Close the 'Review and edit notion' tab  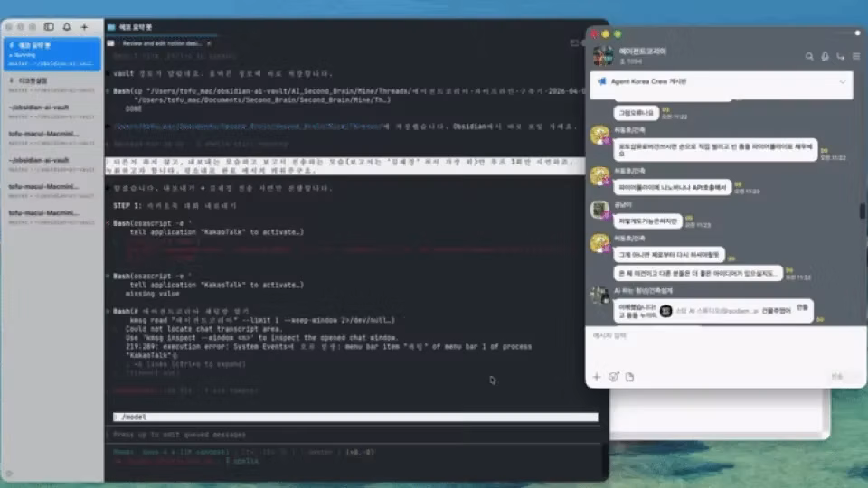tap(209, 43)
